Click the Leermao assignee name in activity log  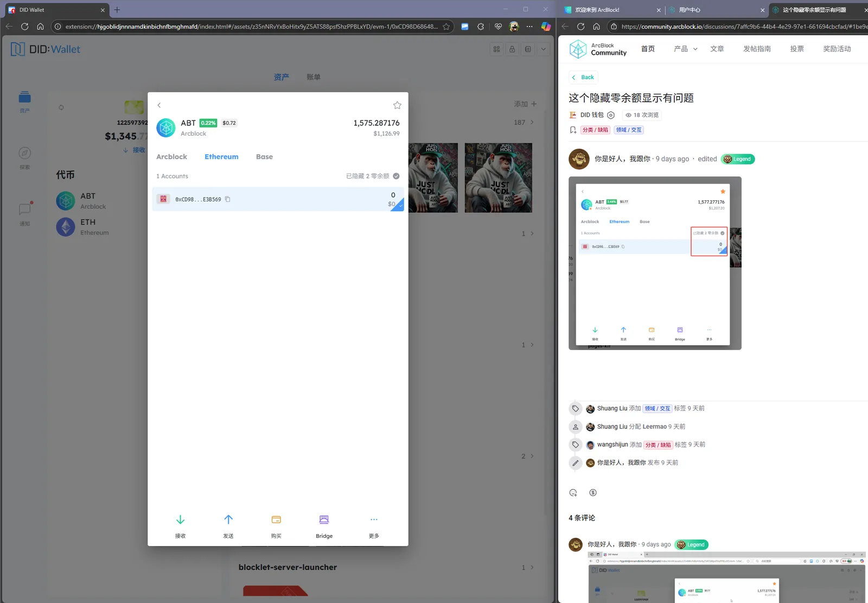[x=655, y=427]
